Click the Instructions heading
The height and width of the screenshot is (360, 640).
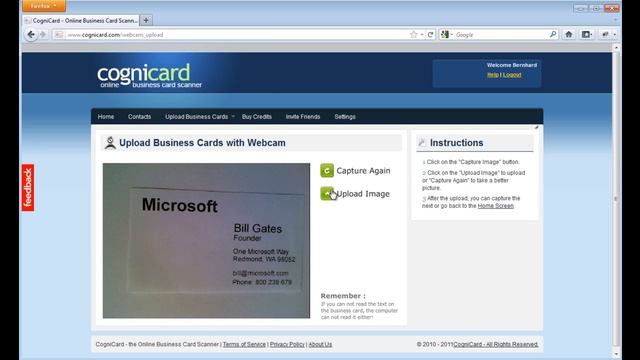click(456, 143)
